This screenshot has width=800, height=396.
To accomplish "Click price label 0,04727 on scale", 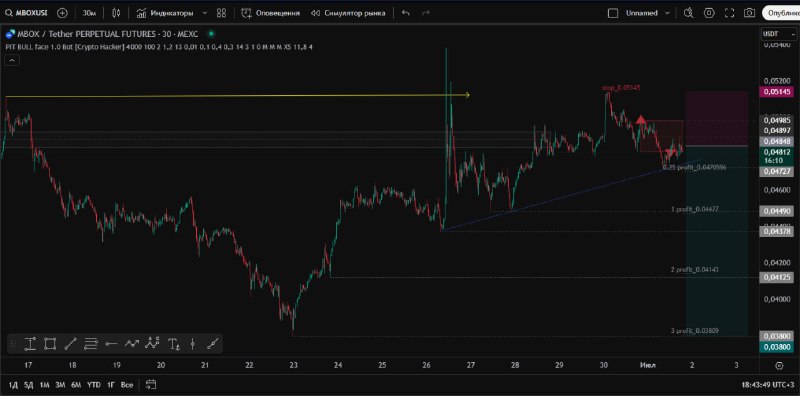I will (778, 172).
